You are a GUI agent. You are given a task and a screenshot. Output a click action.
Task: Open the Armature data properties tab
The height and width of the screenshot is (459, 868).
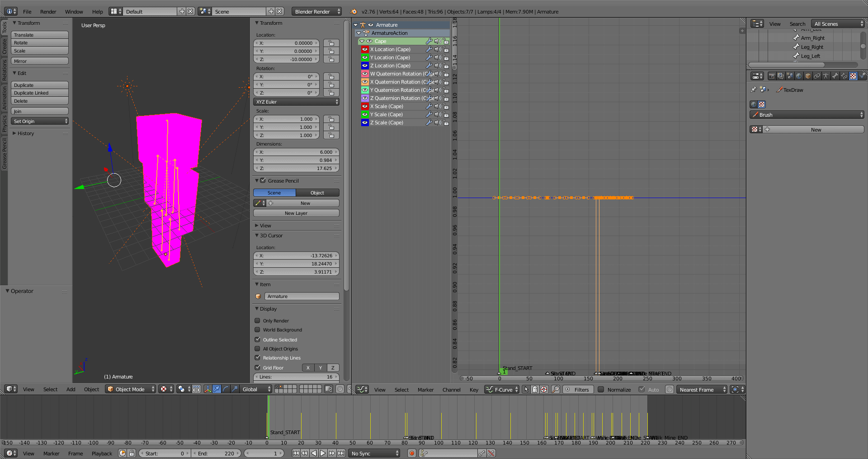coord(826,76)
